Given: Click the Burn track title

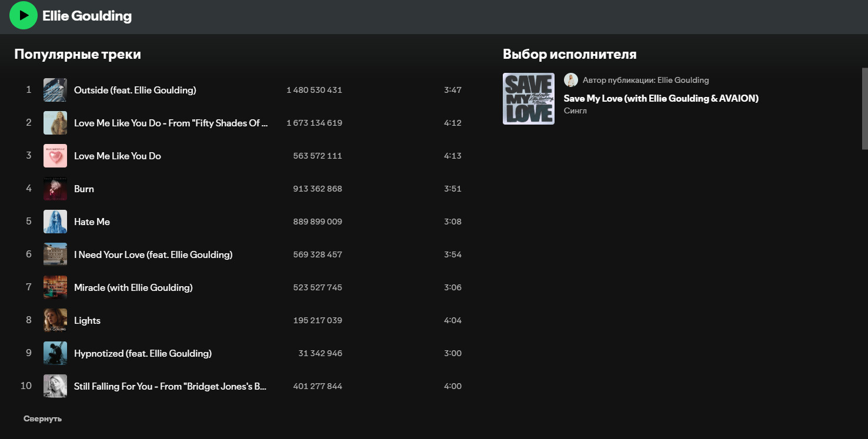Looking at the screenshot, I should [84, 189].
